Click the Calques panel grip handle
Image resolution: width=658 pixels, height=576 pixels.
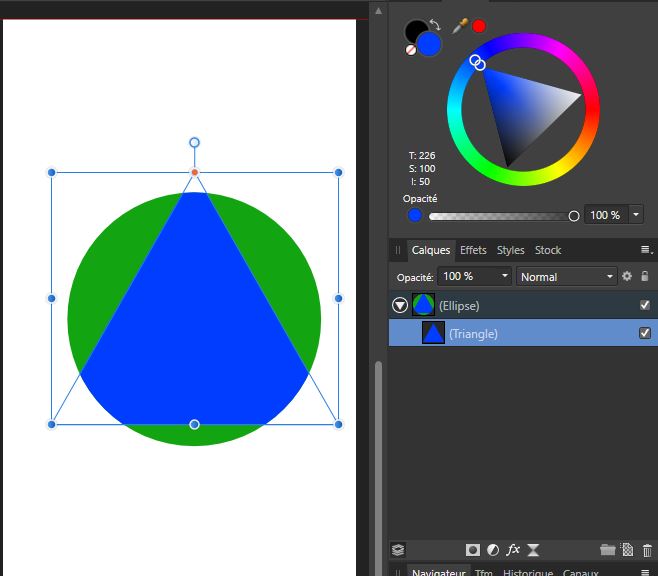coord(397,250)
